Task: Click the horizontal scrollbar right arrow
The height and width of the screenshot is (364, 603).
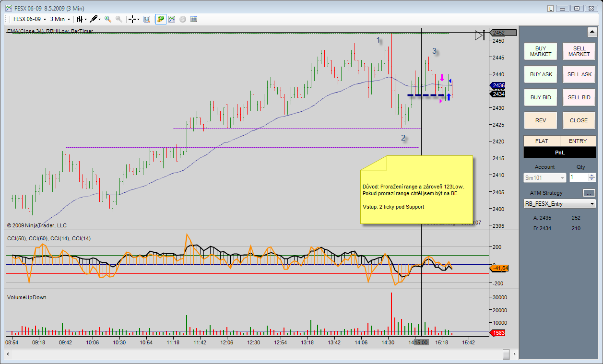Action: pyautogui.click(x=514, y=354)
